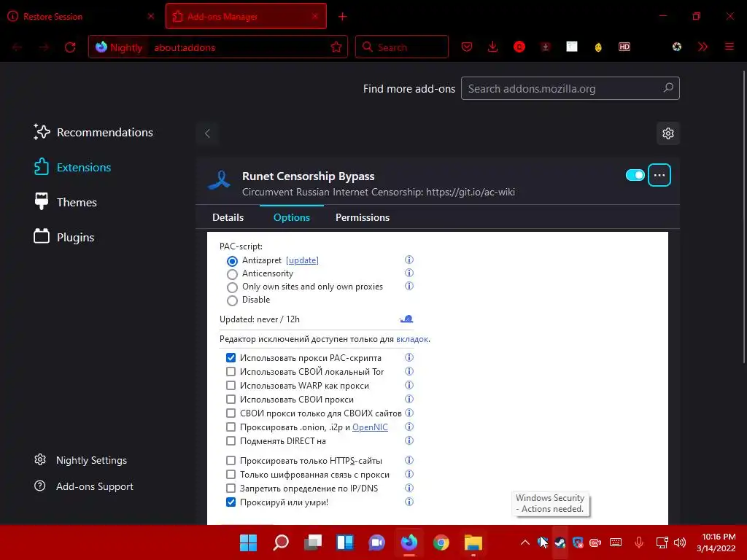Switch to the Permissions tab
The image size is (747, 560).
[363, 217]
